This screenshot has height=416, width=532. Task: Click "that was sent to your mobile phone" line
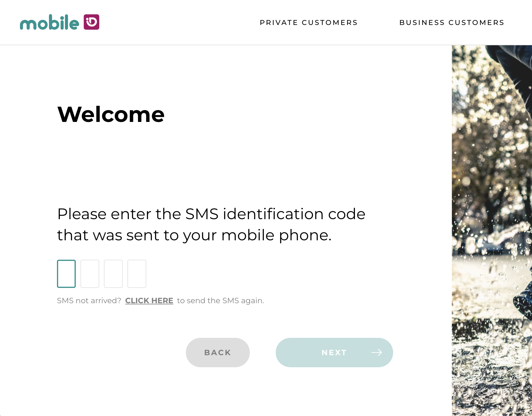pos(194,235)
